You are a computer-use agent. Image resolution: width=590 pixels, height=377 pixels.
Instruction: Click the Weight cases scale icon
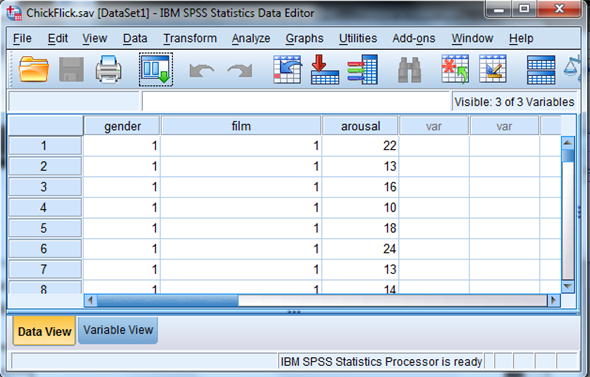tap(572, 68)
